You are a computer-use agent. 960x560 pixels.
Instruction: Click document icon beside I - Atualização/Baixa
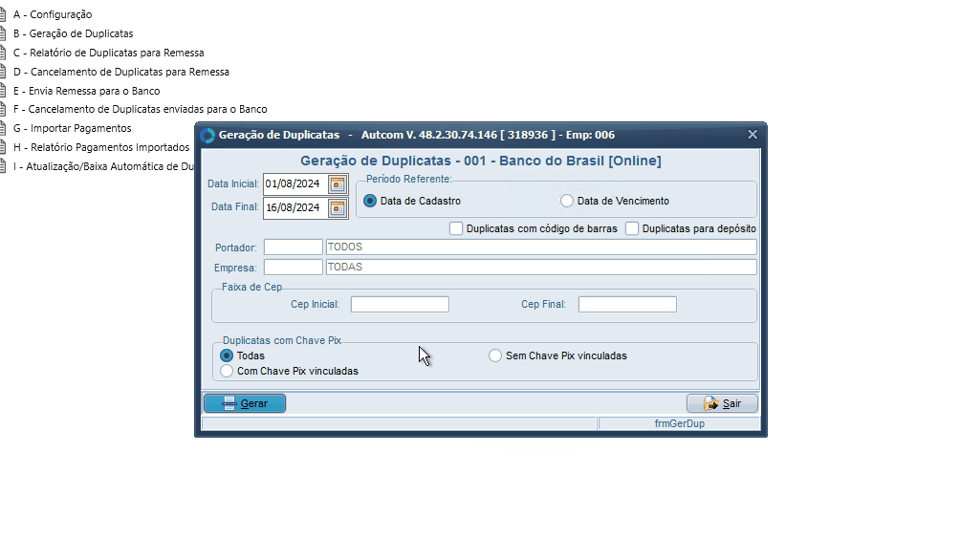3,166
